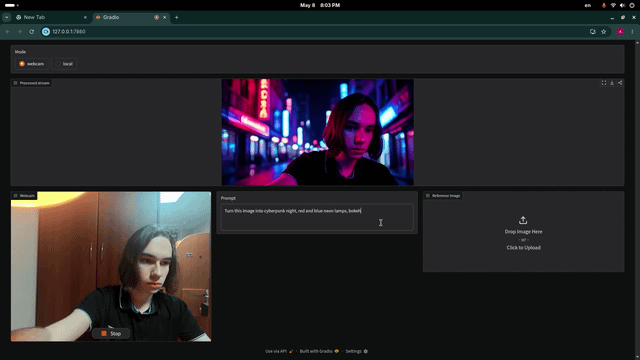Screen dimensions: 640x360
Task: Click the cast/install icon in address bar
Action: [593, 31]
